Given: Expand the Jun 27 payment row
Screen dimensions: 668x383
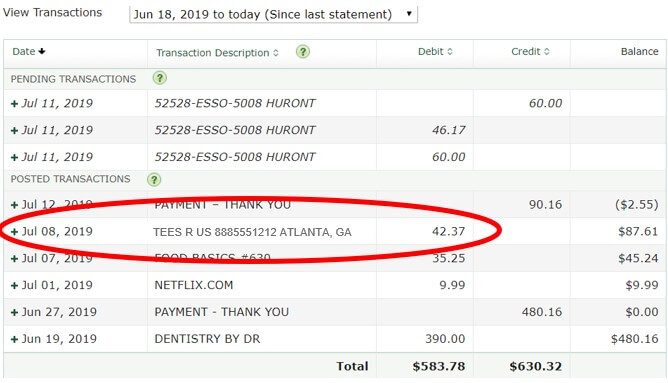Looking at the screenshot, I should [x=14, y=312].
